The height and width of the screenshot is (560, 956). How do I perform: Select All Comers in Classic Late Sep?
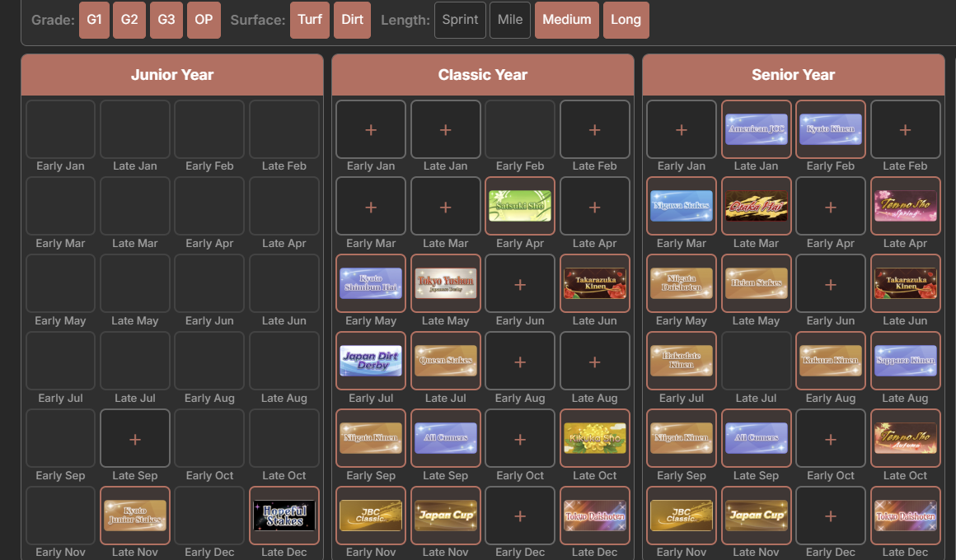point(446,438)
